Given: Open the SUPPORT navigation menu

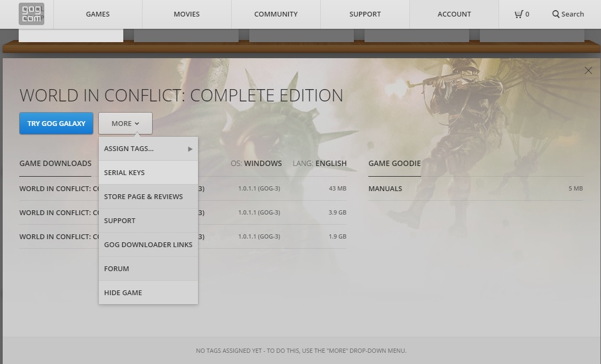Looking at the screenshot, I should [x=365, y=14].
